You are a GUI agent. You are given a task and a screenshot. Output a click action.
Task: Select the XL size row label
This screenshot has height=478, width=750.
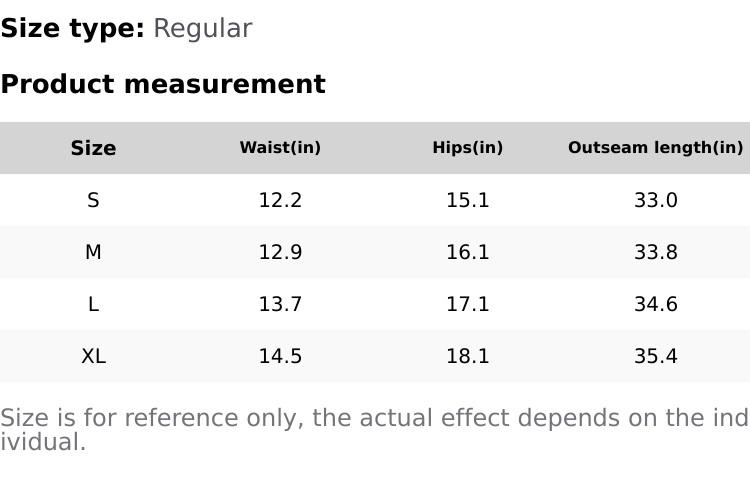(93, 356)
